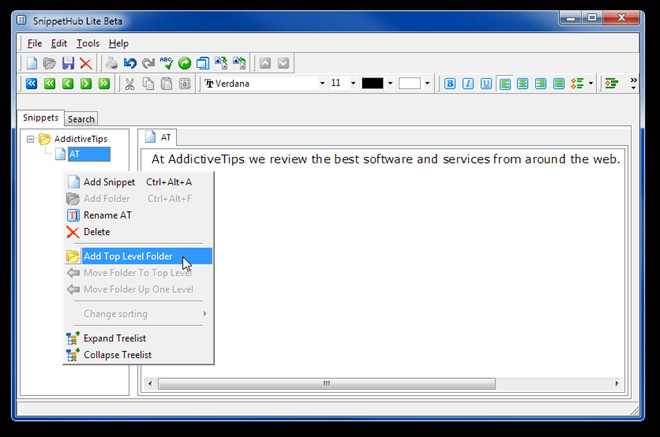
Task: Choose Add Top Level Folder
Action: [138, 256]
